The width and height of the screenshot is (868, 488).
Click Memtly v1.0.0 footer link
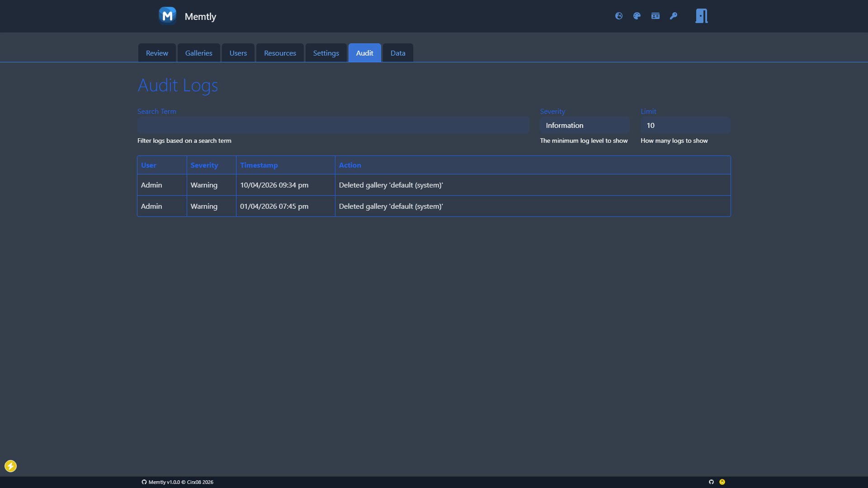pos(177,482)
